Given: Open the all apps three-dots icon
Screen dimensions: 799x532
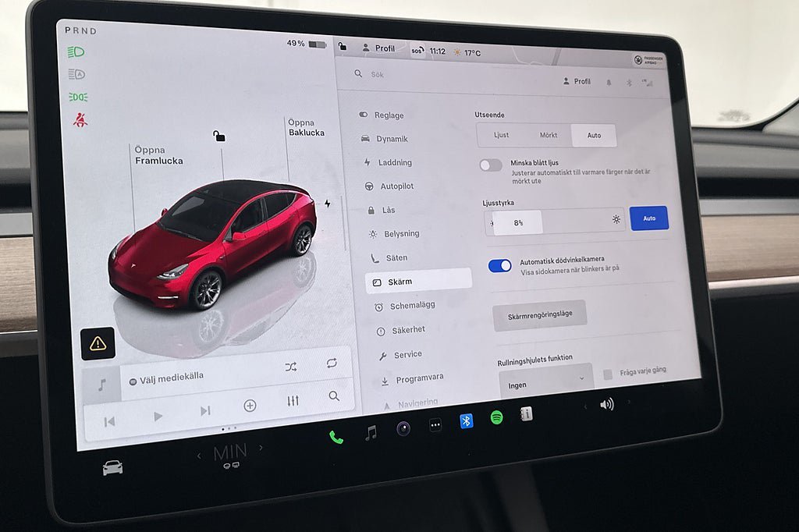Looking at the screenshot, I should coord(435,424).
